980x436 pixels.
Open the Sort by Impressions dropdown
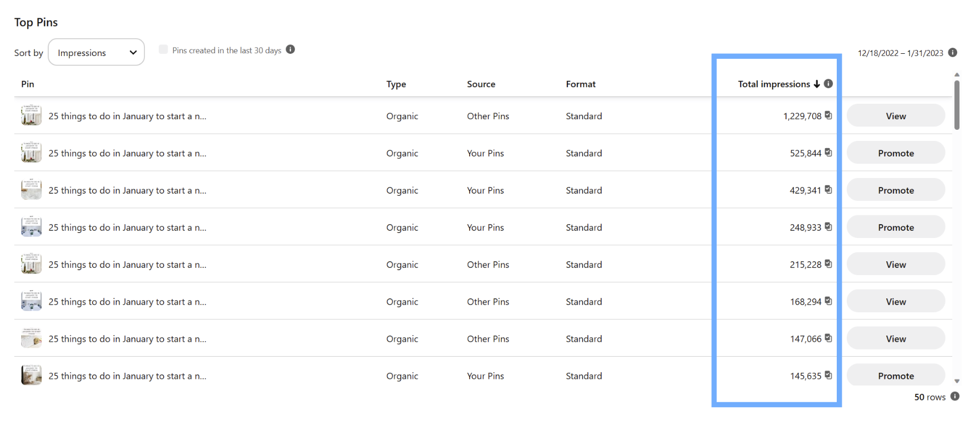(97, 52)
